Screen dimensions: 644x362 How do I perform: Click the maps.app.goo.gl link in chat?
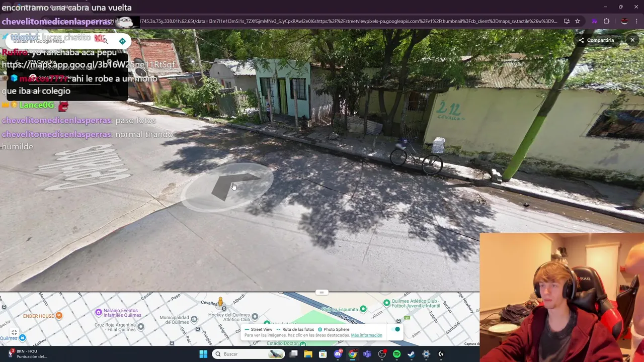89,64
